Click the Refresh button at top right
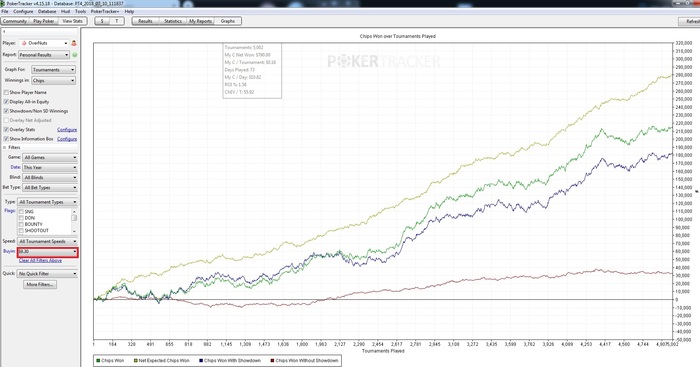Viewport: 700px width, 367px height. pos(689,21)
